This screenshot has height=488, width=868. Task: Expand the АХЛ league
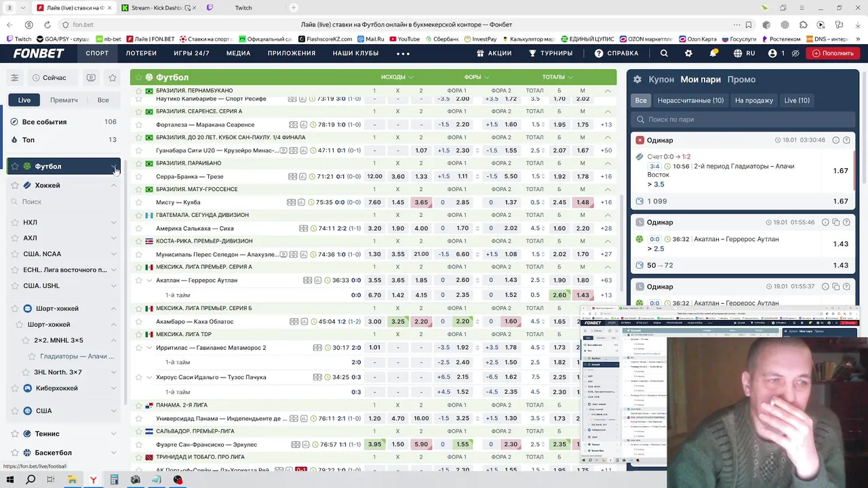pos(113,238)
